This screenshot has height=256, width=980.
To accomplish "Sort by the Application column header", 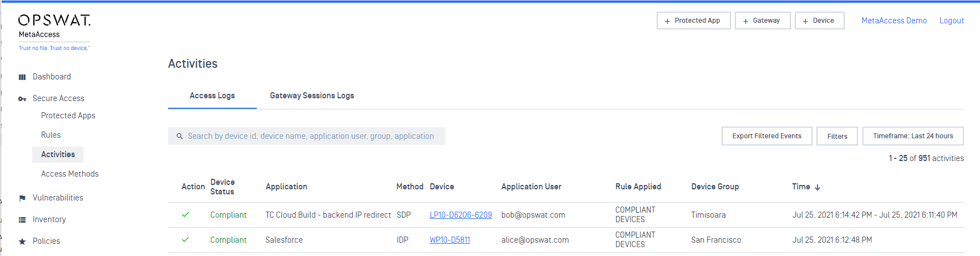I will click(286, 187).
